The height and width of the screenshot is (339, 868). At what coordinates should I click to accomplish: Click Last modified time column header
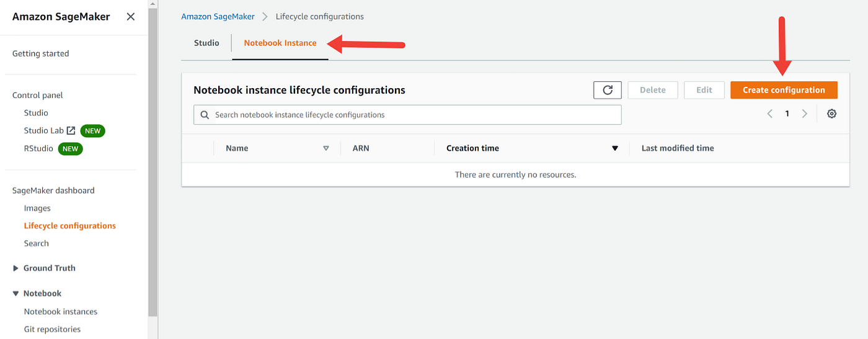click(678, 148)
